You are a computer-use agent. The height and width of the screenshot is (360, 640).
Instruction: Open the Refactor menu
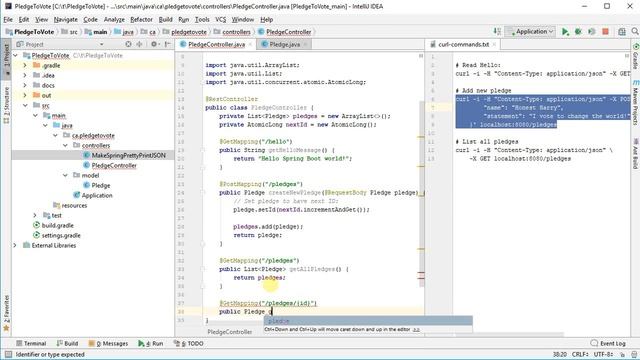coord(141,19)
